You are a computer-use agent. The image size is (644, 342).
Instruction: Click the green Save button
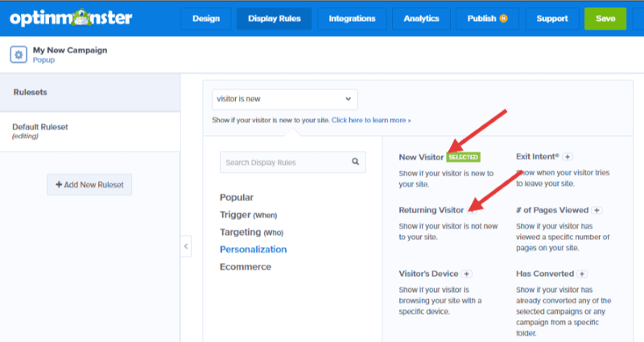[605, 19]
